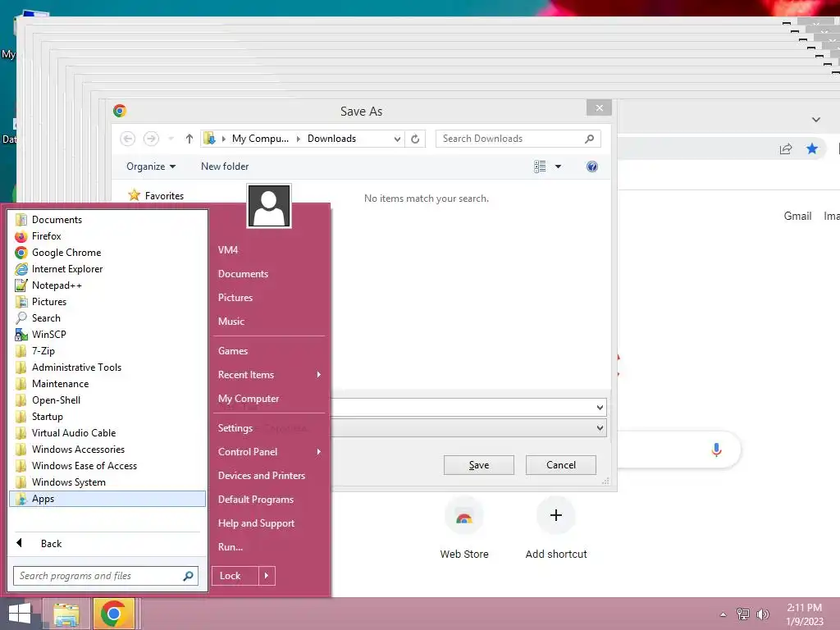Screen dimensions: 840x630
Task: Click Save in the Save As dialog
Action: tap(479, 465)
